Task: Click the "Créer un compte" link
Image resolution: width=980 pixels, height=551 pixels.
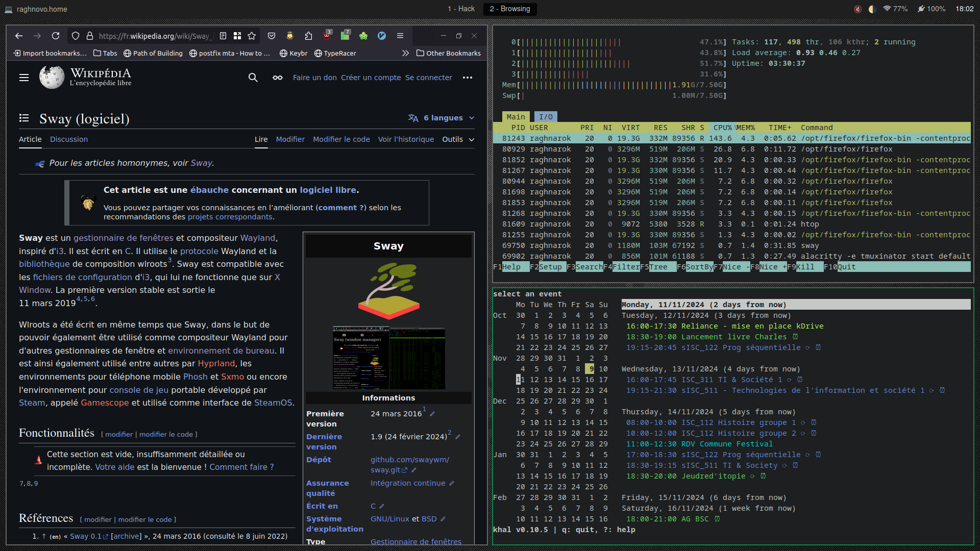Action: [x=371, y=78]
